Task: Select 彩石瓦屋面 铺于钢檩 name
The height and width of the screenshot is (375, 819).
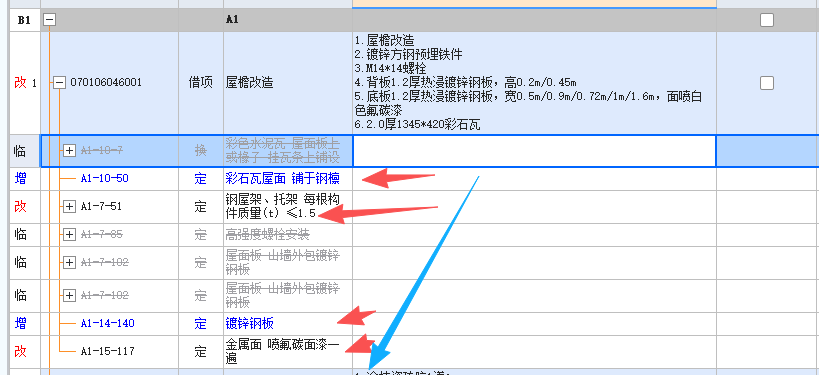Action: (x=283, y=179)
